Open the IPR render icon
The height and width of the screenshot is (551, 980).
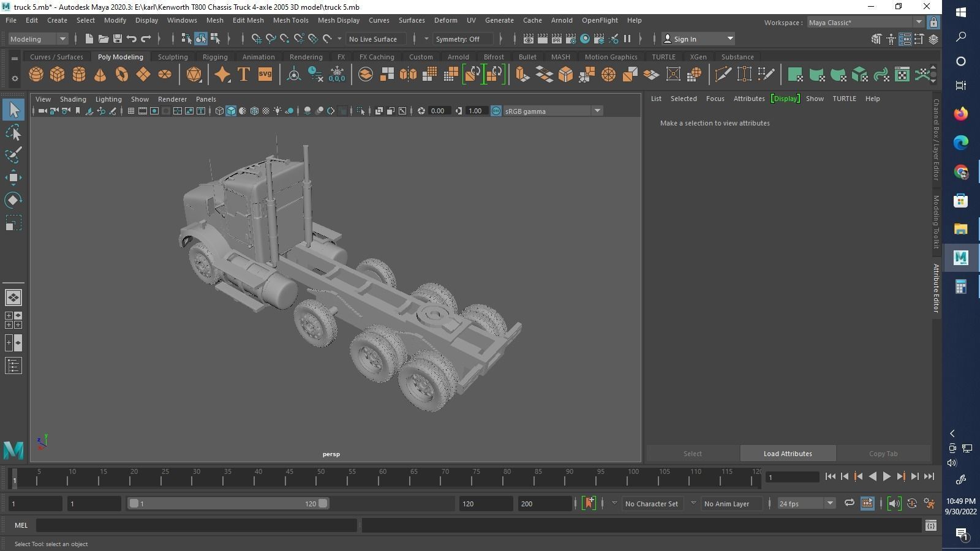click(557, 39)
